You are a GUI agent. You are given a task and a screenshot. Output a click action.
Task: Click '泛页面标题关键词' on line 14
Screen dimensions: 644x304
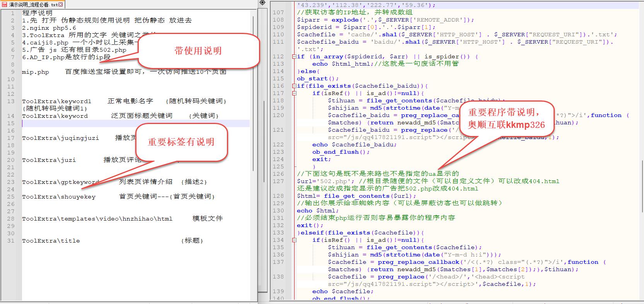pyautogui.click(x=142, y=116)
